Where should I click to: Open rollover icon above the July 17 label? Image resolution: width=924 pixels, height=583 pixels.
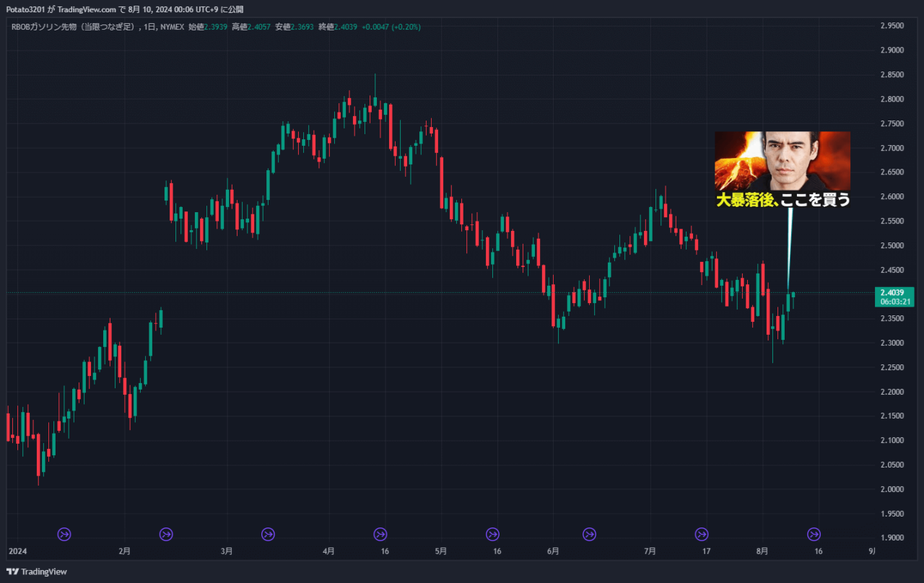tap(701, 534)
